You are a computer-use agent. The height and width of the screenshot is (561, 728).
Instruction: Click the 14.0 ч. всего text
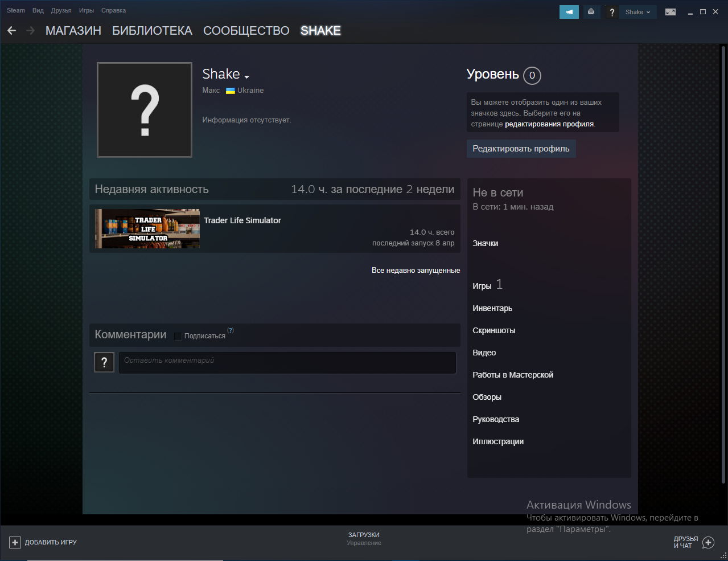(432, 232)
